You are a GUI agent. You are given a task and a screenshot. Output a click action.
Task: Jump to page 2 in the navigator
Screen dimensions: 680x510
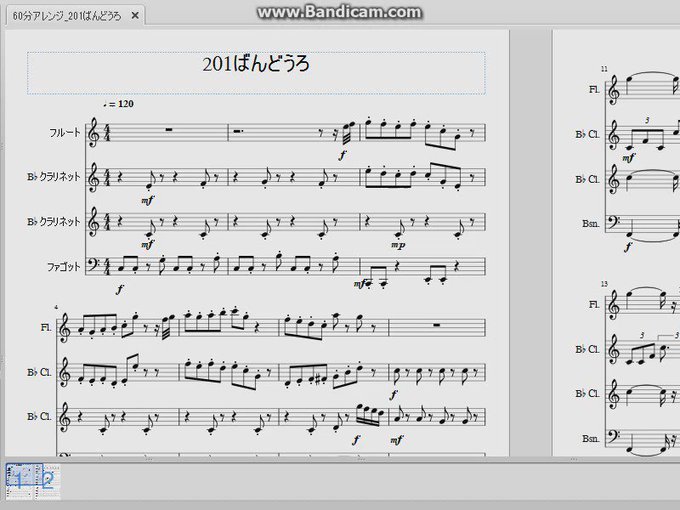click(x=48, y=481)
